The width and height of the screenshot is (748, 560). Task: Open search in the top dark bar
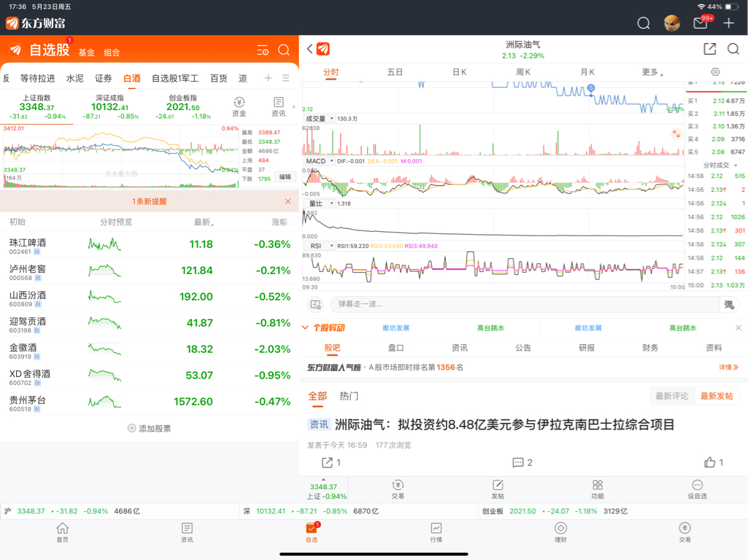tap(644, 23)
